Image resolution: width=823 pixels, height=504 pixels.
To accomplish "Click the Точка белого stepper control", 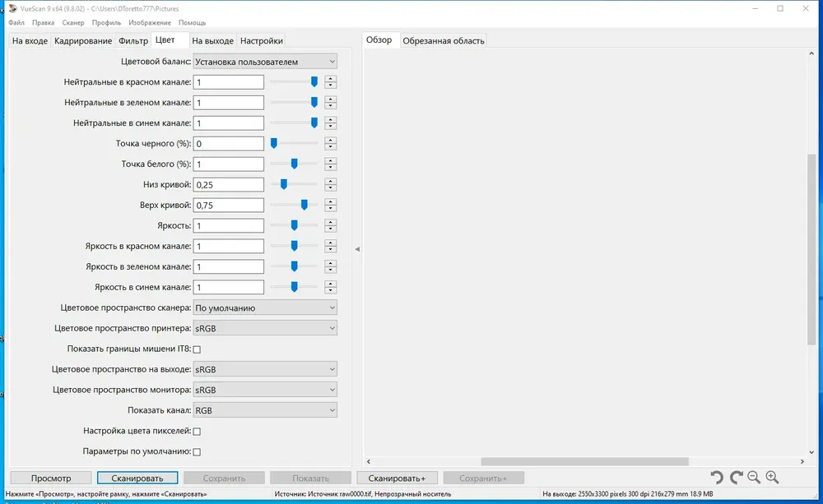I will (330, 164).
